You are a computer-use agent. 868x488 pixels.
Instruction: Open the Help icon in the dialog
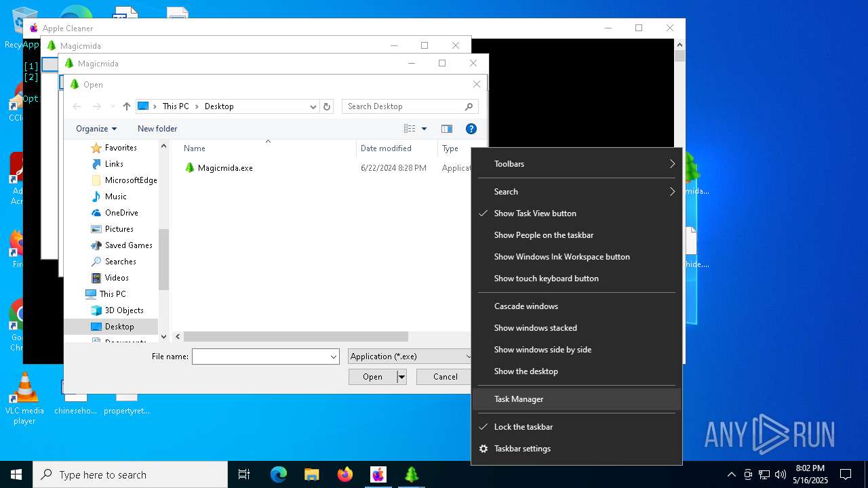tap(471, 129)
